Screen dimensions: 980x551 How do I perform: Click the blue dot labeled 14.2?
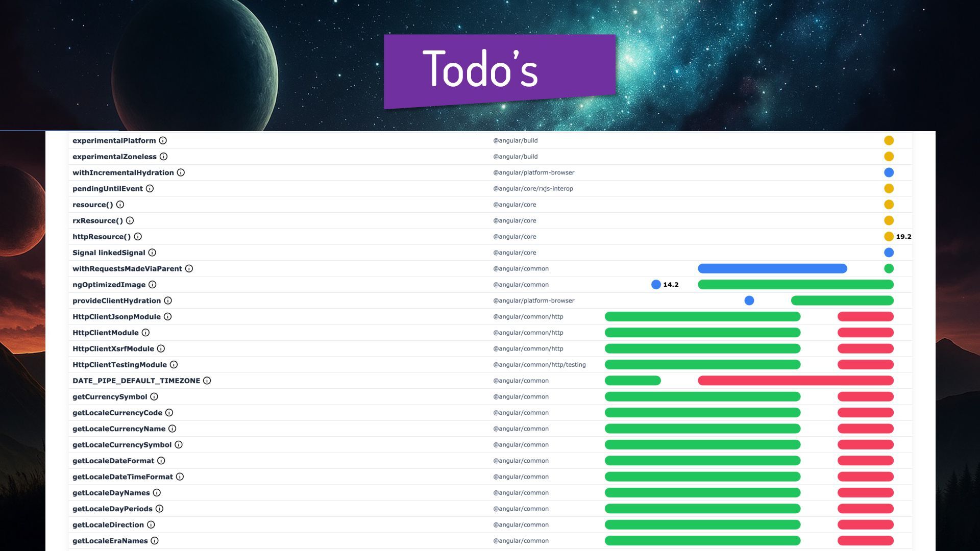click(656, 285)
